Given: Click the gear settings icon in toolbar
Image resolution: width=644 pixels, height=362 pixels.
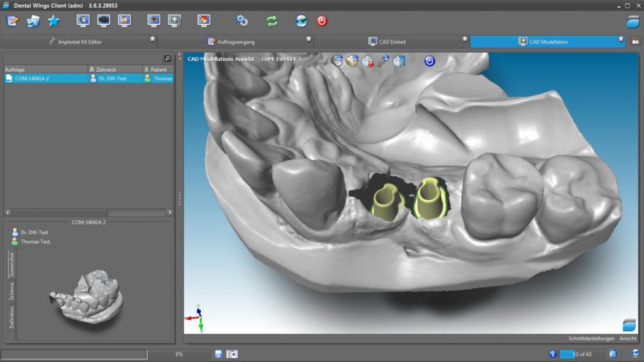Looking at the screenshot, I should [x=242, y=21].
